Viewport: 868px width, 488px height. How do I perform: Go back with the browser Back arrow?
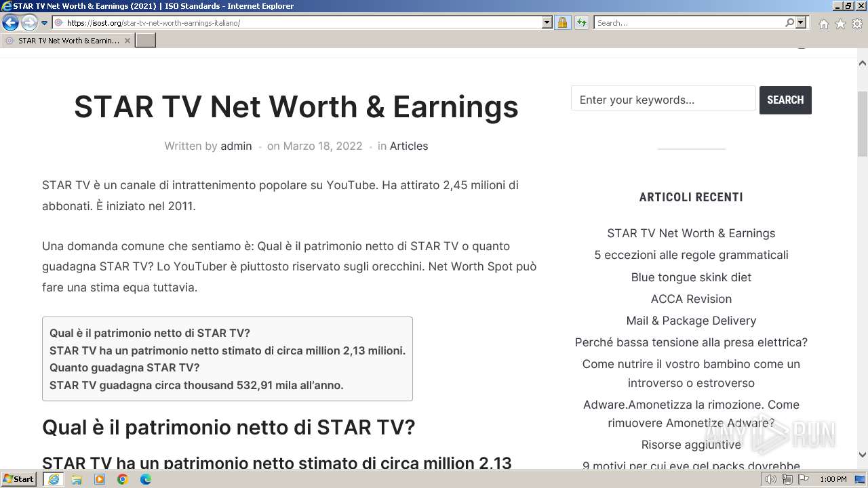pyautogui.click(x=10, y=23)
